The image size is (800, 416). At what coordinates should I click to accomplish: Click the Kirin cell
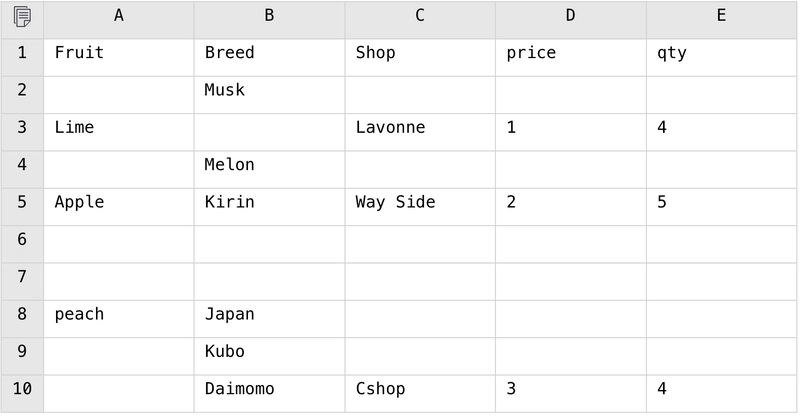pos(269,207)
